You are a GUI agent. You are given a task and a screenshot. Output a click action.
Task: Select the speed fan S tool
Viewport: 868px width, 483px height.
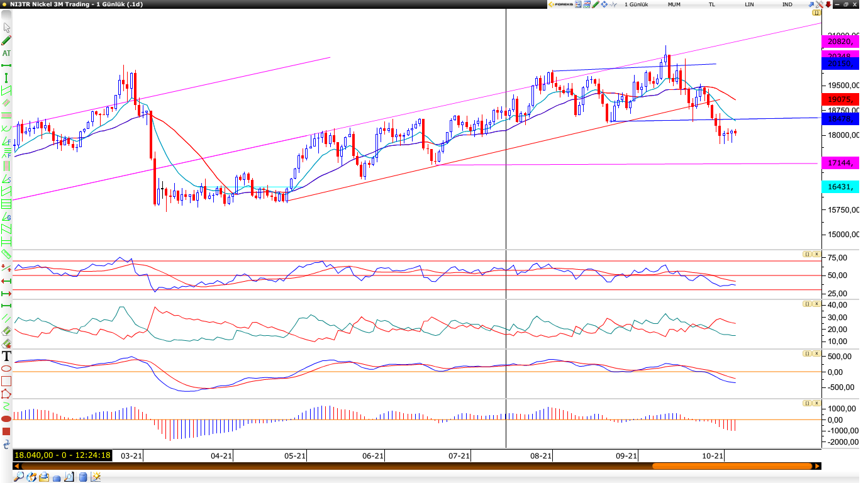[7, 179]
